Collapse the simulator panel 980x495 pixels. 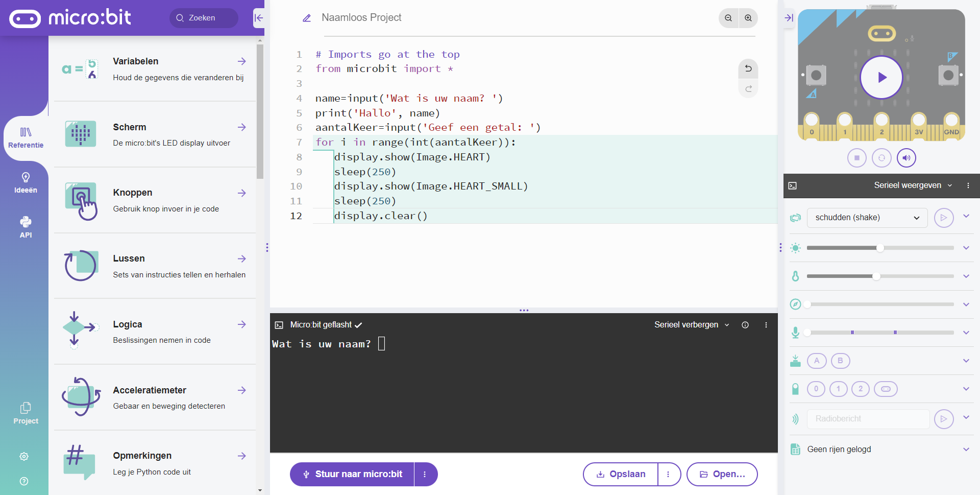tap(789, 18)
